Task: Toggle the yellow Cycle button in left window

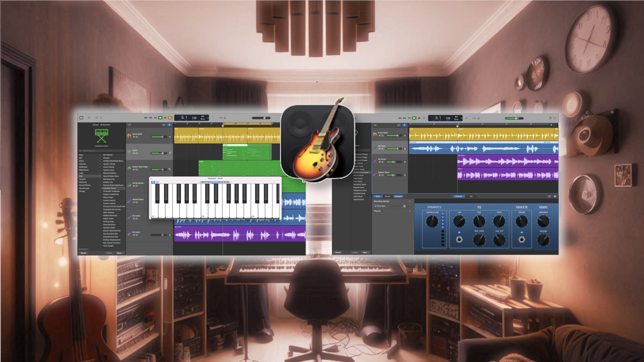Action: coord(170,118)
